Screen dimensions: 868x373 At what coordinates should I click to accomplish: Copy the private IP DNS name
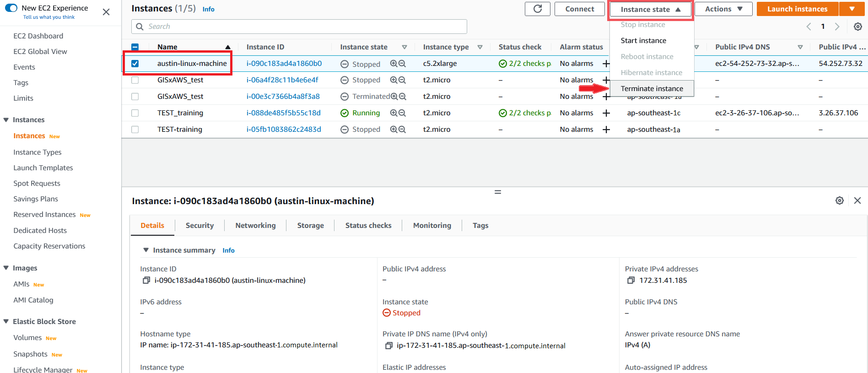click(389, 346)
